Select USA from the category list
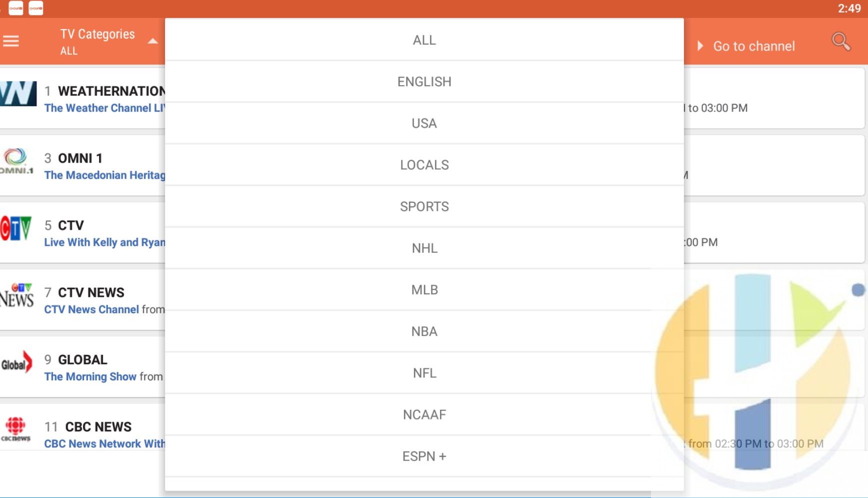 [424, 123]
